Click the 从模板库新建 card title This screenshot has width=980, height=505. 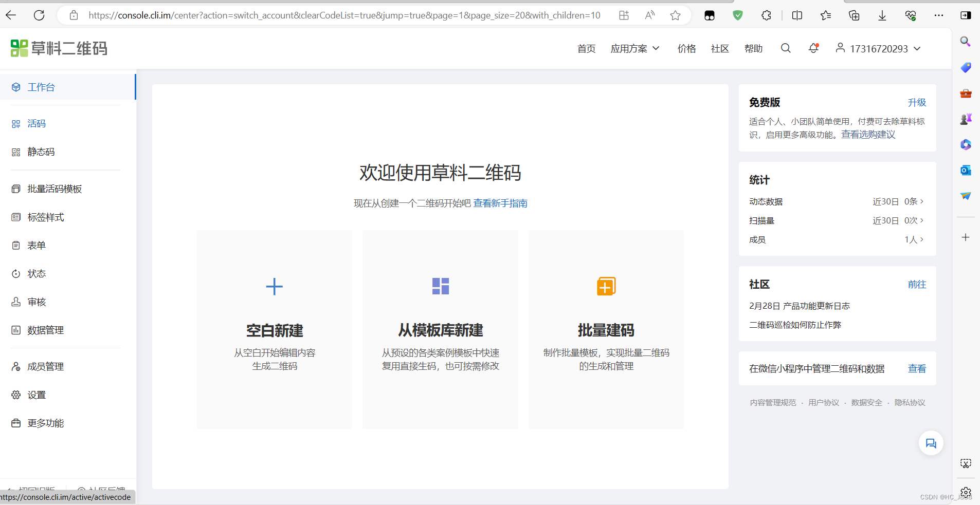coord(441,330)
